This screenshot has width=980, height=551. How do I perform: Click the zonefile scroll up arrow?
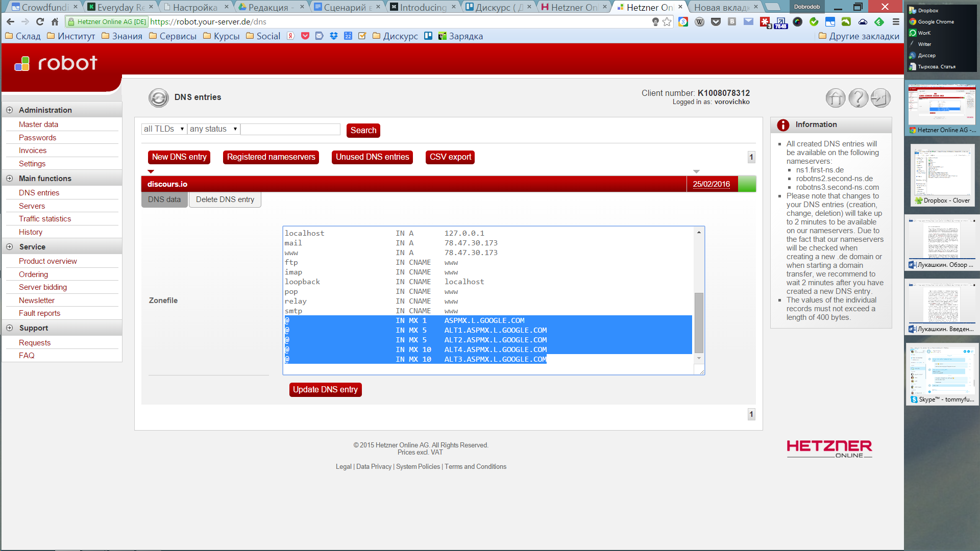[x=699, y=232]
